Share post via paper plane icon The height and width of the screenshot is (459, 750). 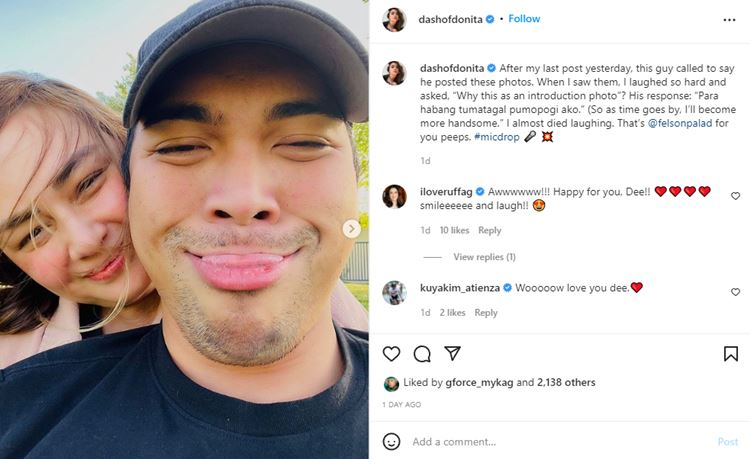click(x=452, y=354)
